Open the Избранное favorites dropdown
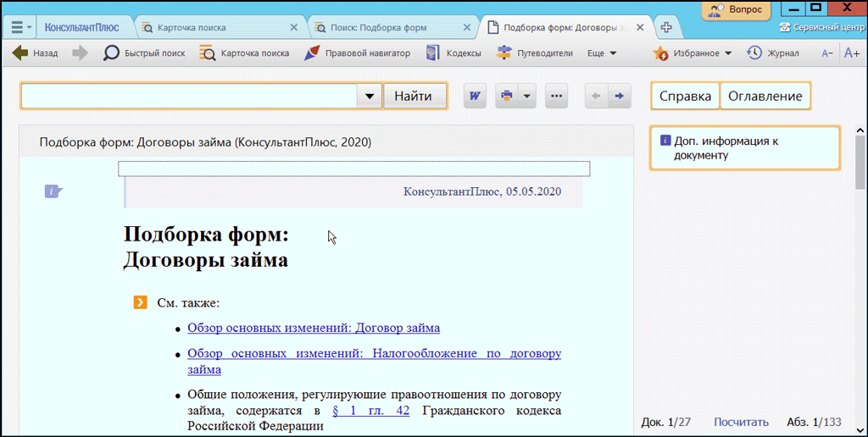Screen dimensions: 868x437 [692, 53]
